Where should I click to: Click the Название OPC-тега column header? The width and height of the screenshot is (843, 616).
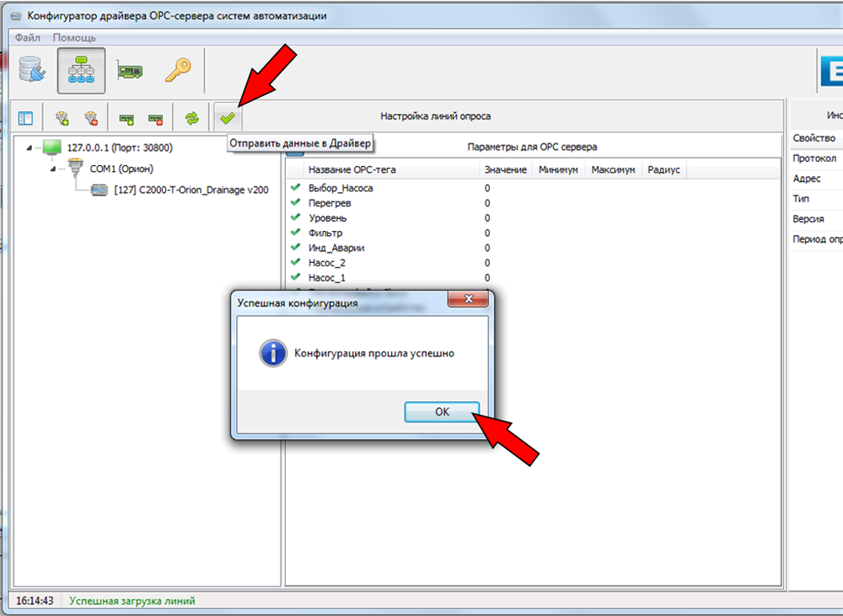pos(352,170)
